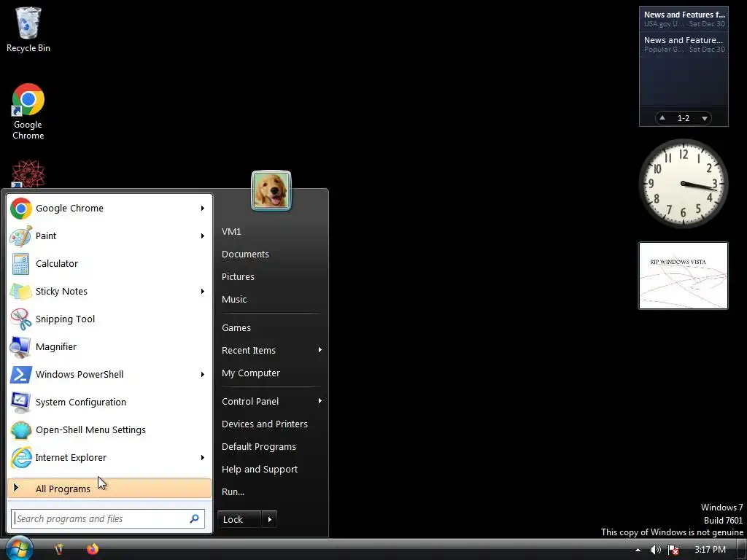This screenshot has width=747, height=560.
Task: Expand Windows PowerShell submenu arrow
Action: tap(203, 374)
